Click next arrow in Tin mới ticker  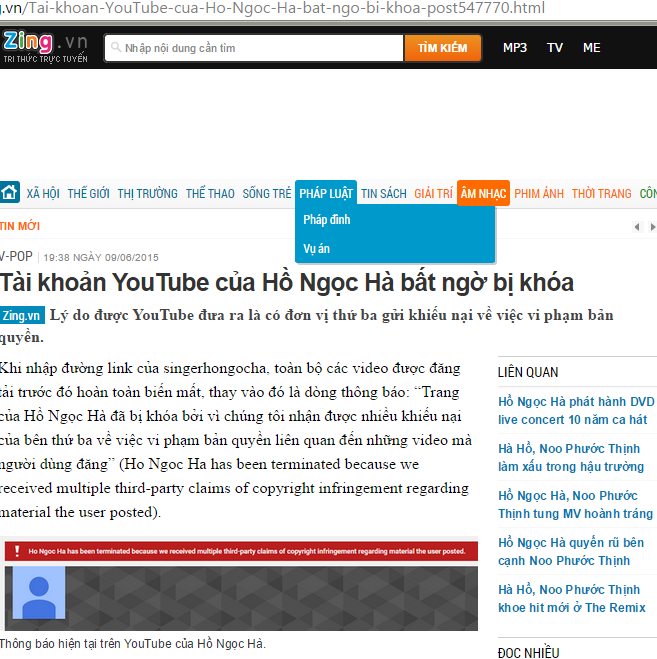click(652, 227)
